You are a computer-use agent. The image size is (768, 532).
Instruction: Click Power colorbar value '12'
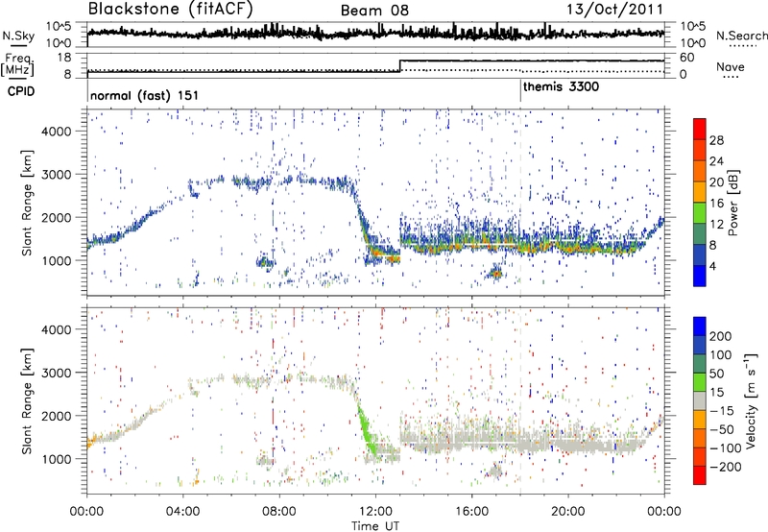(x=716, y=225)
